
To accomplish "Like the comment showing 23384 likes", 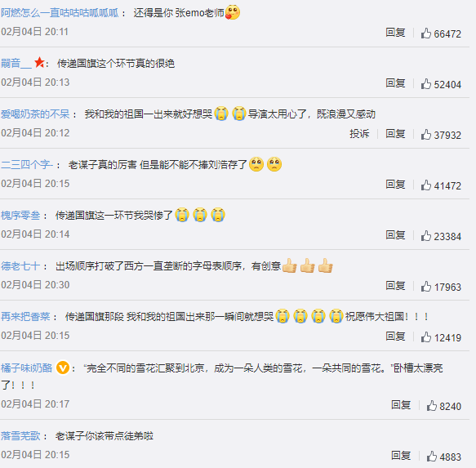I will click(426, 236).
